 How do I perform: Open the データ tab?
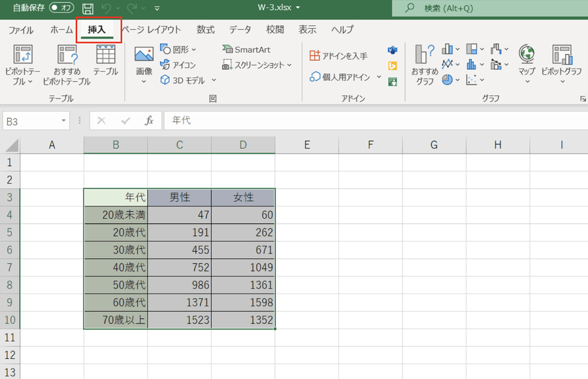point(240,29)
